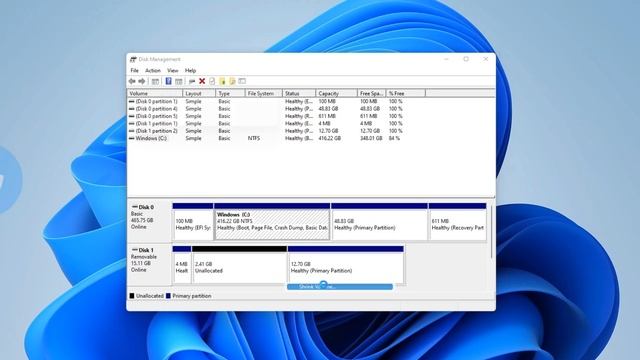The height and width of the screenshot is (360, 640).
Task: Click the black Unallocated legend swatch
Action: [132, 296]
